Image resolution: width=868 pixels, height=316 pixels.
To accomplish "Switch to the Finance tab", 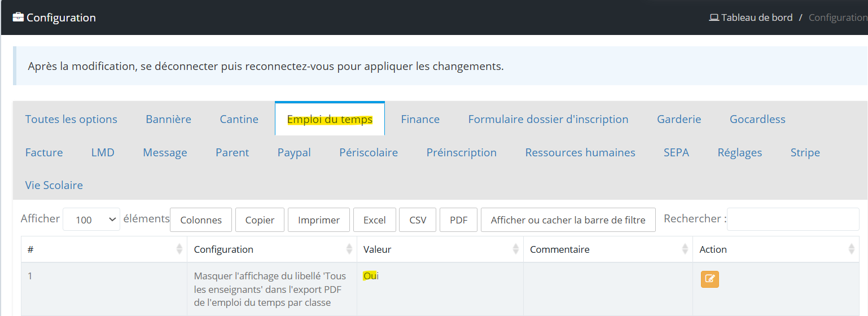I will (x=420, y=119).
